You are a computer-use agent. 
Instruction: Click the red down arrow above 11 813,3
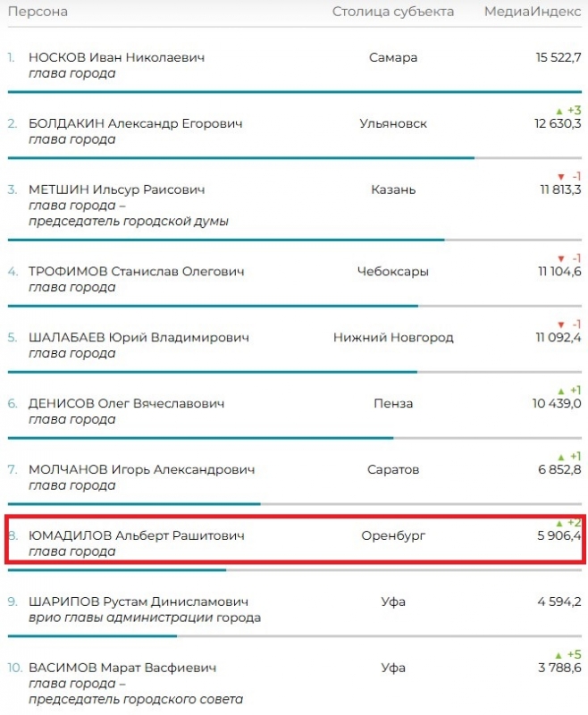(x=561, y=177)
